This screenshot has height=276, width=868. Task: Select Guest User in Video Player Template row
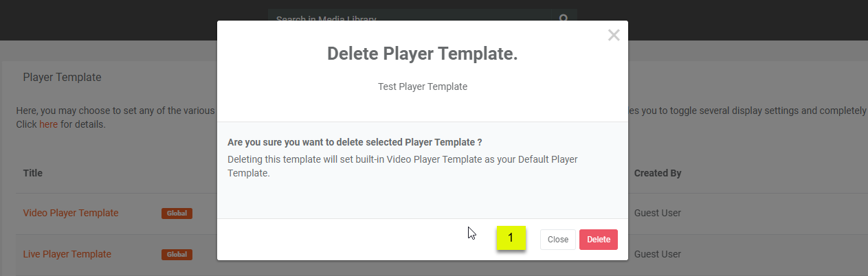click(658, 213)
